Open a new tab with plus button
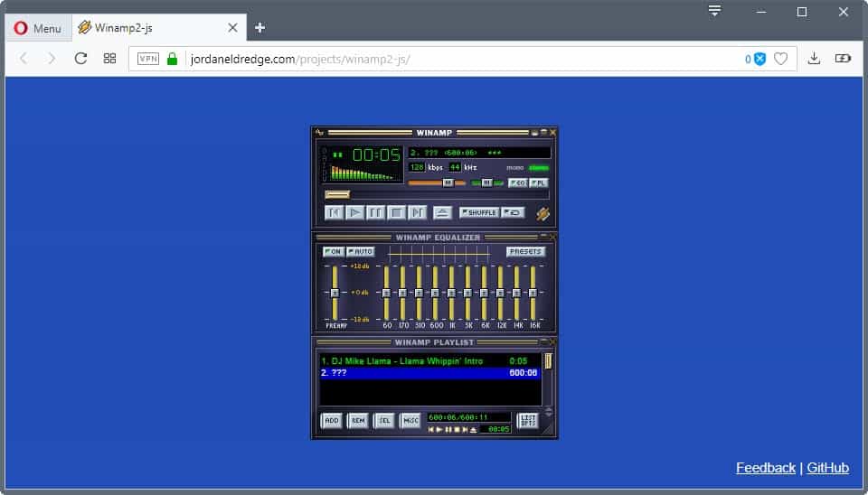This screenshot has height=495, width=868. tap(259, 28)
